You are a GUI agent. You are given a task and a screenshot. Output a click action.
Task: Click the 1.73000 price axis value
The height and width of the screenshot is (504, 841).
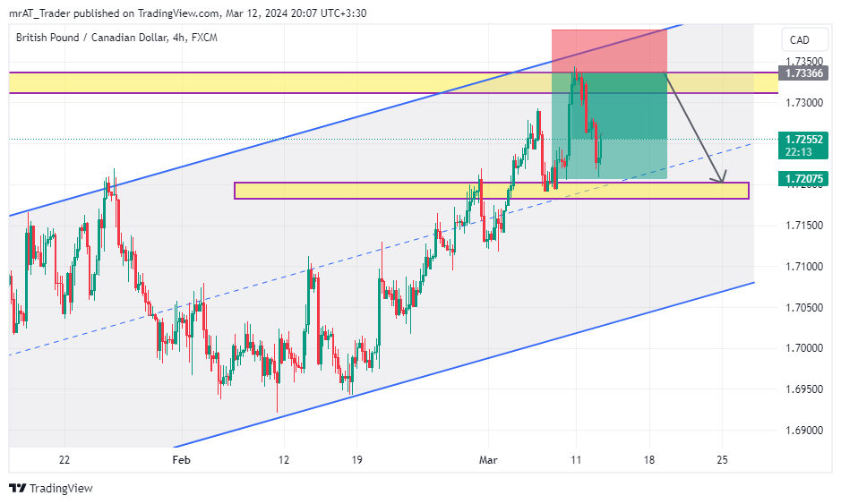click(x=804, y=102)
